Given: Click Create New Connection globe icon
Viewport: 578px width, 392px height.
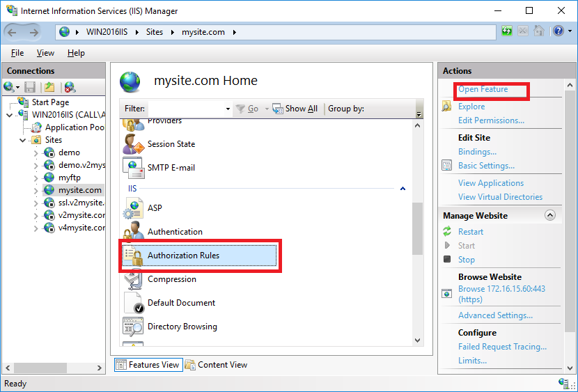Looking at the screenshot, I should [x=9, y=87].
